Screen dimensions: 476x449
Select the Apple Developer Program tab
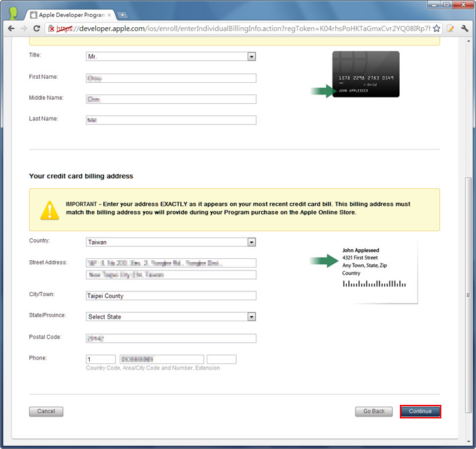click(x=70, y=15)
